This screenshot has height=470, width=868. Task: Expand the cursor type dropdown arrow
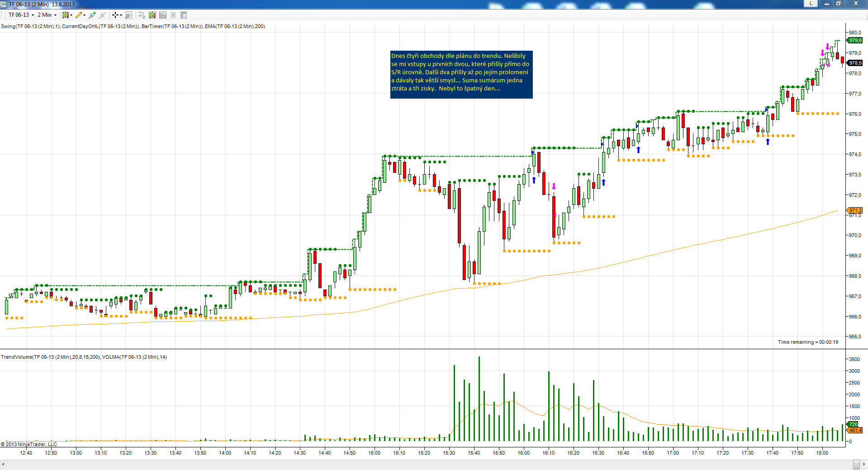coord(121,15)
